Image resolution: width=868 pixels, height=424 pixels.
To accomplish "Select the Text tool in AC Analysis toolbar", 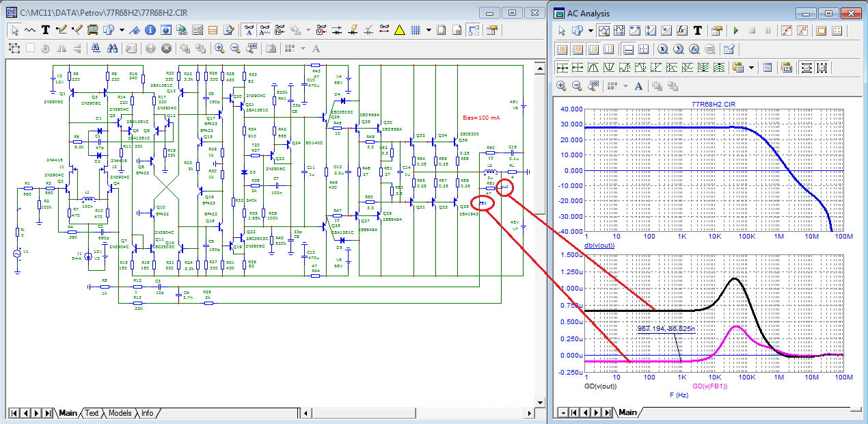I will [698, 31].
